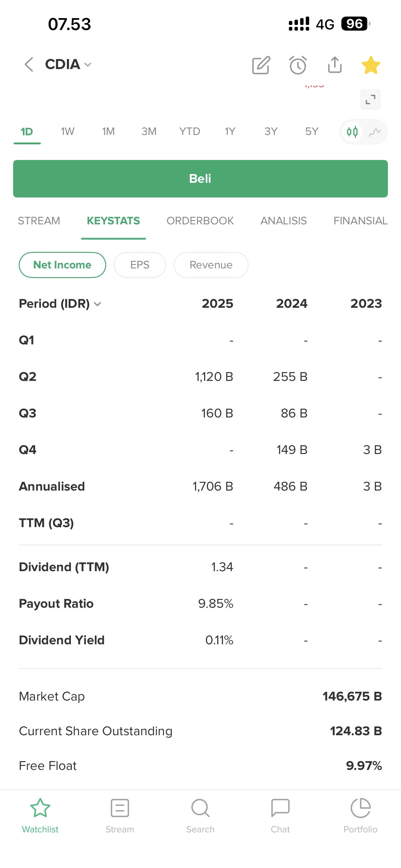401x868 pixels.
Task: Toggle the yellow favorite star
Action: pyautogui.click(x=371, y=65)
